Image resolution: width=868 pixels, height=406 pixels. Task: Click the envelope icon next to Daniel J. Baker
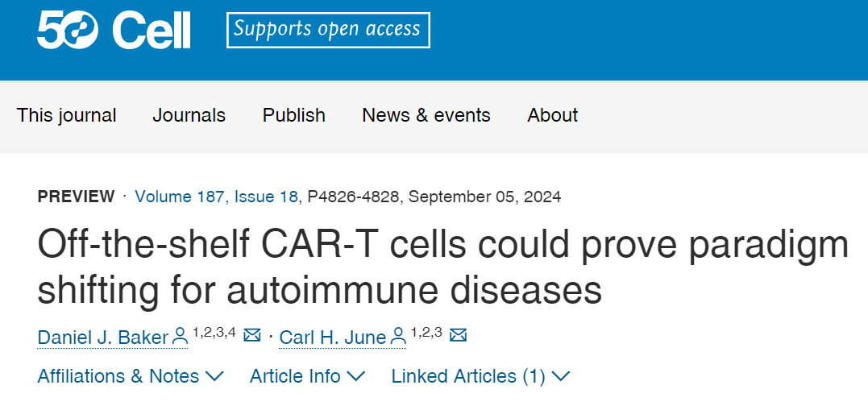click(252, 335)
